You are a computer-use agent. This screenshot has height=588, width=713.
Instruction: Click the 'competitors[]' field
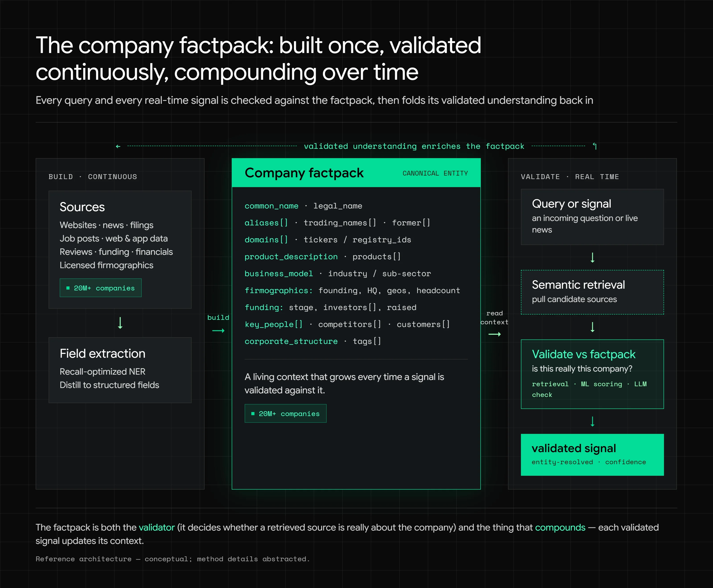(x=350, y=325)
